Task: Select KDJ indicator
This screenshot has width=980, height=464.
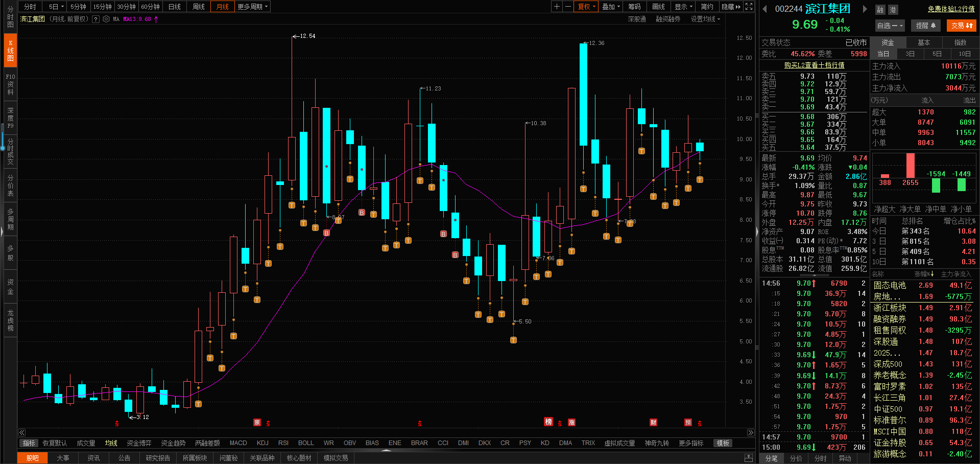Action: point(262,443)
